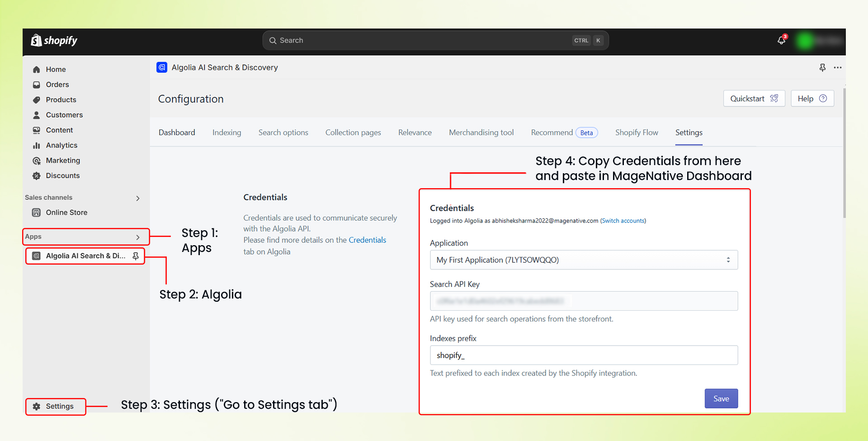Click the Switch accounts link
The image size is (868, 441).
[x=623, y=221]
